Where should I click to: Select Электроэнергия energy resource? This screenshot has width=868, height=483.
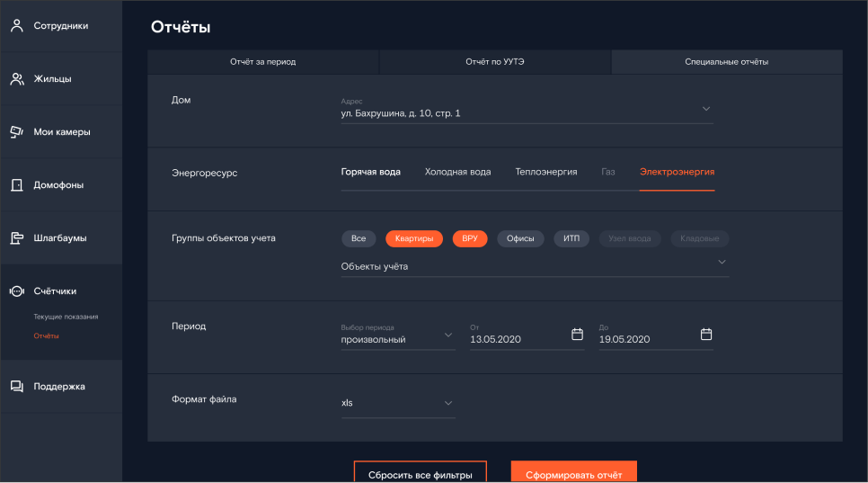click(677, 172)
